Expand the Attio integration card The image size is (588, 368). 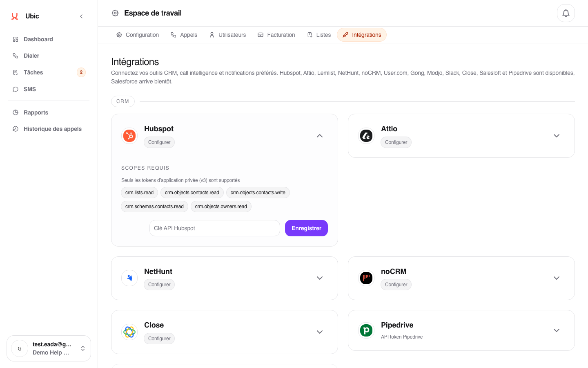(556, 136)
